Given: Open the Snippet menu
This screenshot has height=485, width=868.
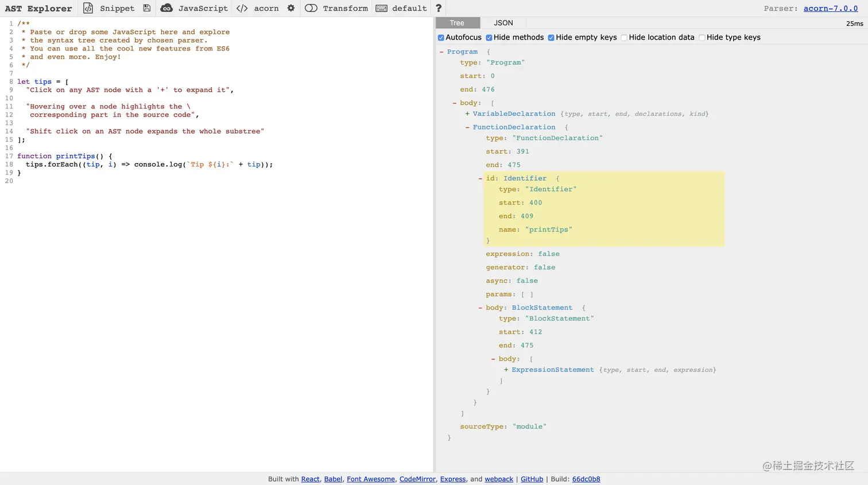Looking at the screenshot, I should click(x=117, y=8).
